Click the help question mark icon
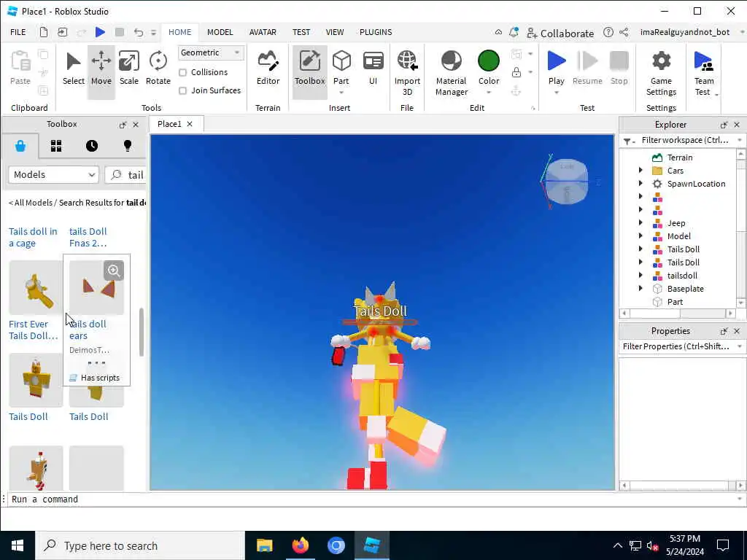This screenshot has width=747, height=560. (608, 32)
